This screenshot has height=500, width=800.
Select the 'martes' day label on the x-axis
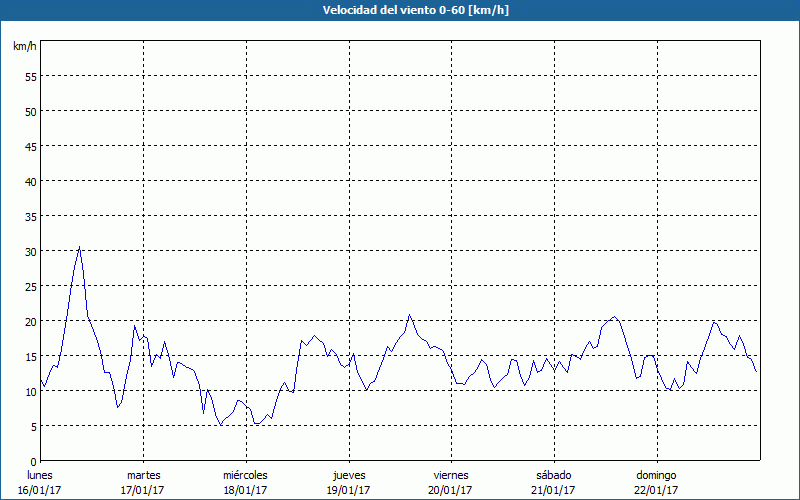click(143, 475)
